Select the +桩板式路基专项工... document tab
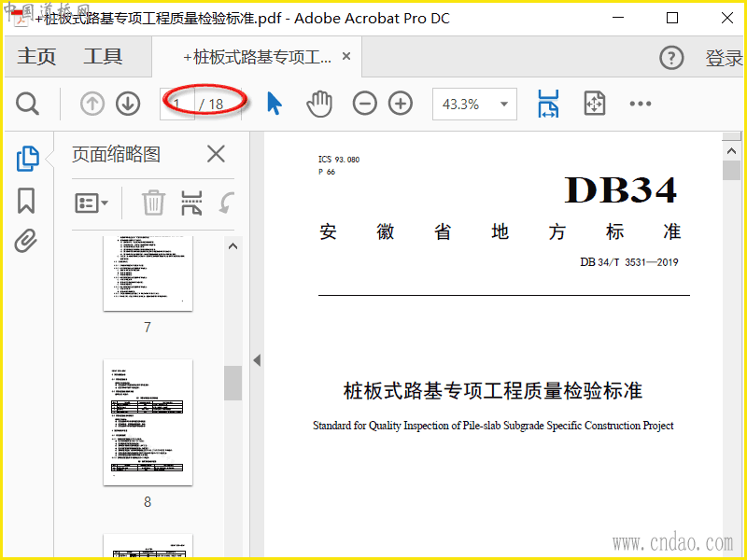This screenshot has height=560, width=747. (x=258, y=57)
